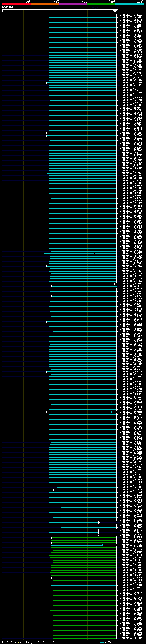Open hit UniRef100_P04771
Viewport: 146px width, 644px height.
tap(131, 27)
